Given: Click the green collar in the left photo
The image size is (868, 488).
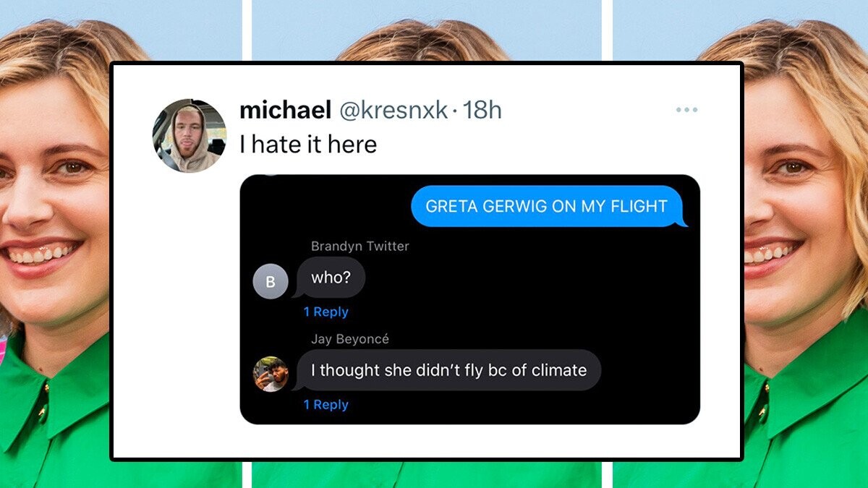Looking at the screenshot, I should (43, 405).
